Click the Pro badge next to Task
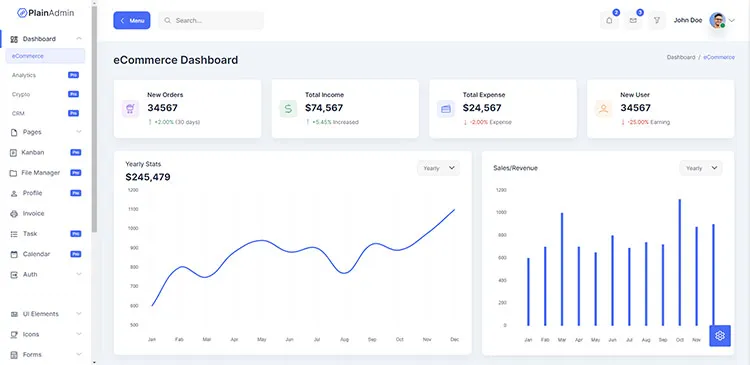The image size is (750, 365). pyautogui.click(x=76, y=234)
